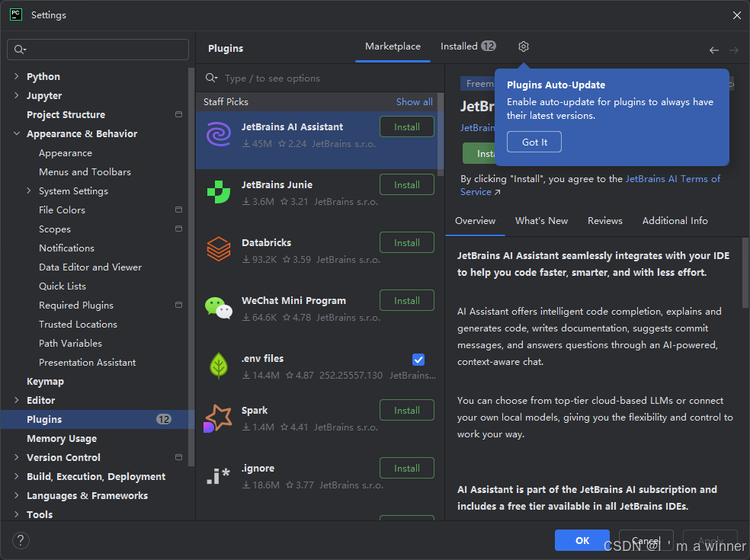The width and height of the screenshot is (750, 560).
Task: Dismiss the auto-update tip with Got It
Action: pyautogui.click(x=534, y=142)
